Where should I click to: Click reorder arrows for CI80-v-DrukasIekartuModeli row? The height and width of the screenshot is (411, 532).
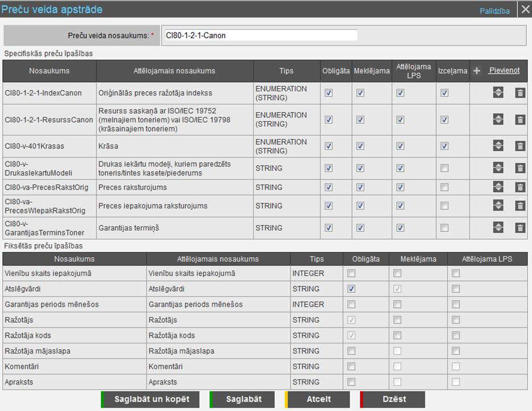click(498, 168)
